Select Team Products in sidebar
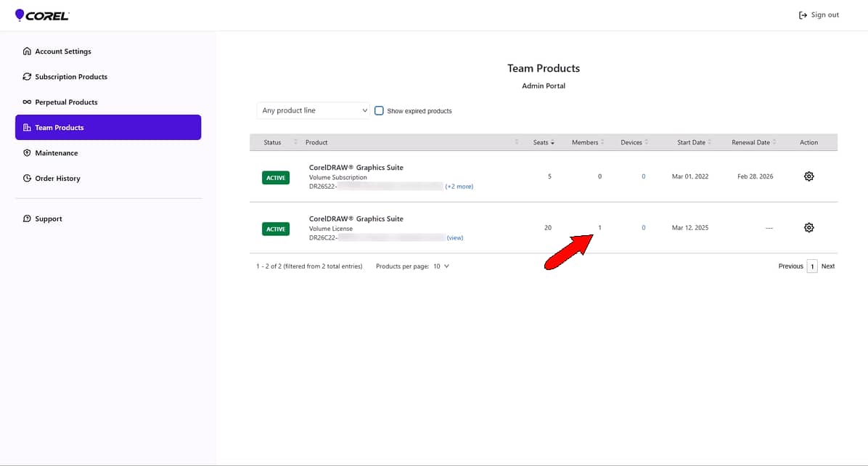 pyautogui.click(x=109, y=127)
